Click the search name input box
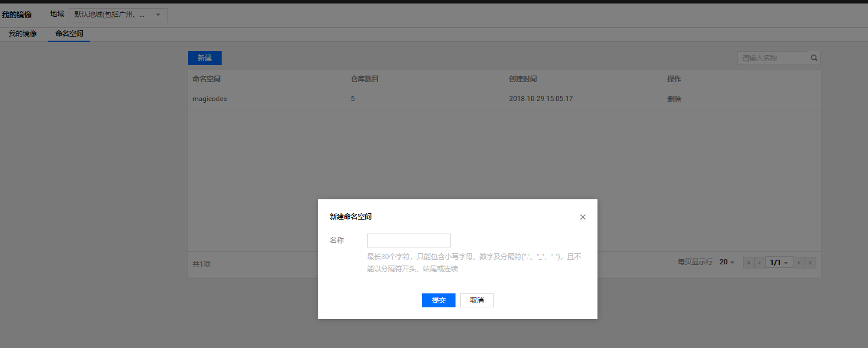The width and height of the screenshot is (868, 348). pyautogui.click(x=773, y=58)
